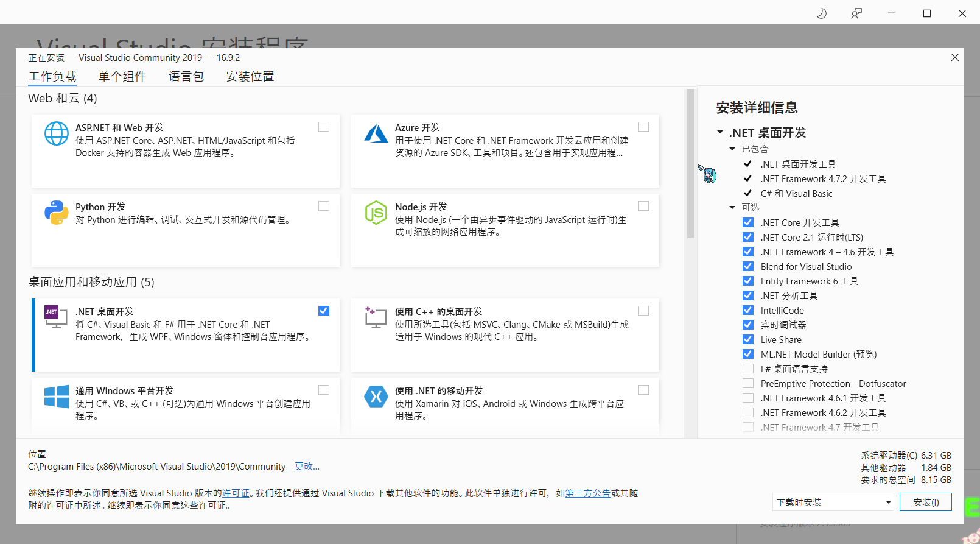This screenshot has width=980, height=544.
Task: Click the workloads list vertical scrollbar thumb
Action: (690, 163)
